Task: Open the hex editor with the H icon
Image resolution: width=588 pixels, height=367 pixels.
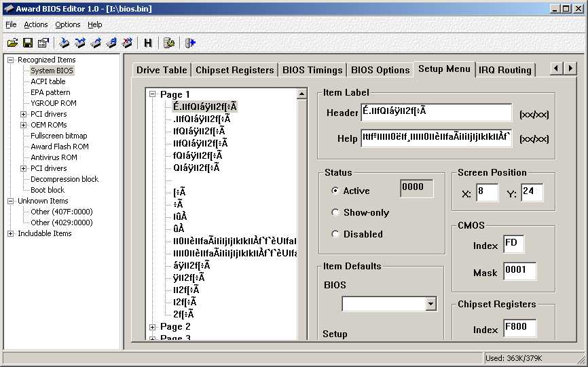Action: point(148,43)
